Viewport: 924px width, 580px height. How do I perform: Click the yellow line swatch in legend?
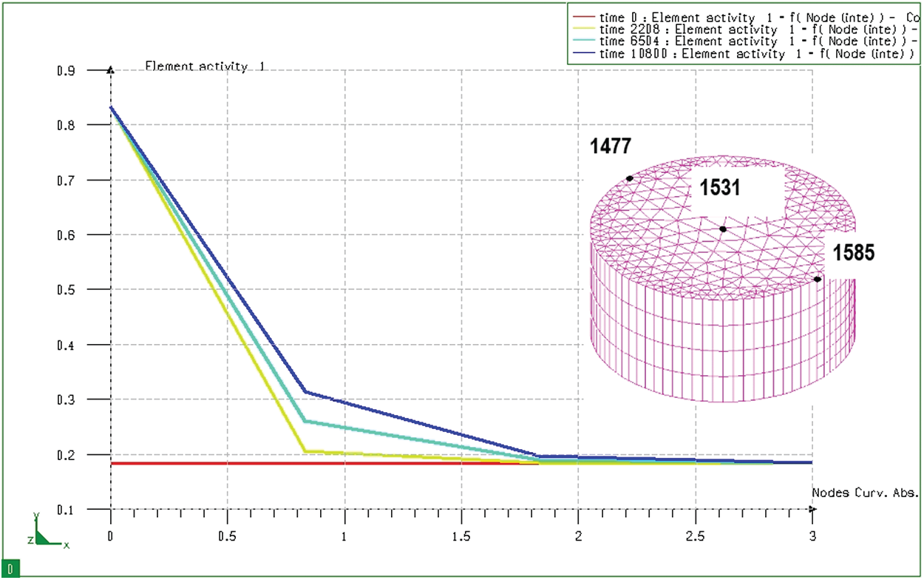(583, 29)
